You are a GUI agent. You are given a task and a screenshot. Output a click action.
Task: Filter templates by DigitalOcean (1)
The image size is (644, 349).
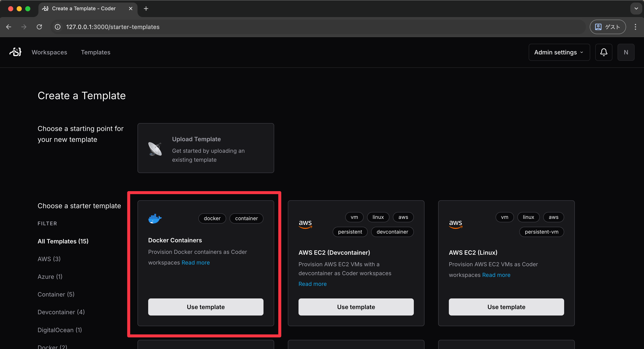pos(60,330)
